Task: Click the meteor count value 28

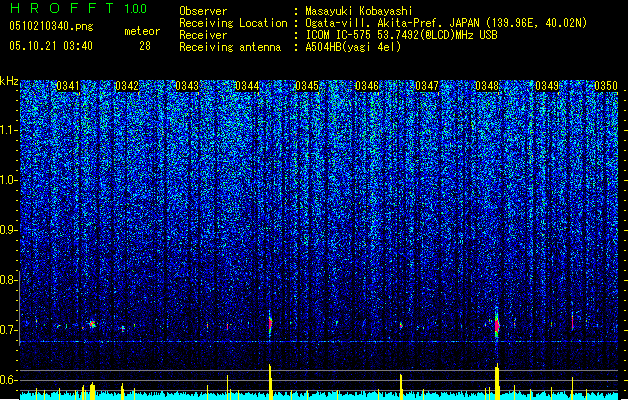Action: [145, 46]
